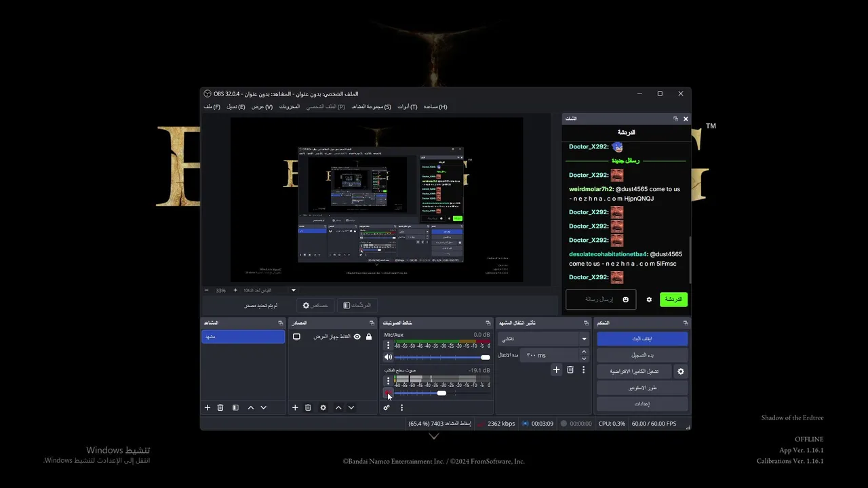Open OBS Settings (إعدادات) button
Image resolution: width=868 pixels, height=488 pixels.
[642, 404]
